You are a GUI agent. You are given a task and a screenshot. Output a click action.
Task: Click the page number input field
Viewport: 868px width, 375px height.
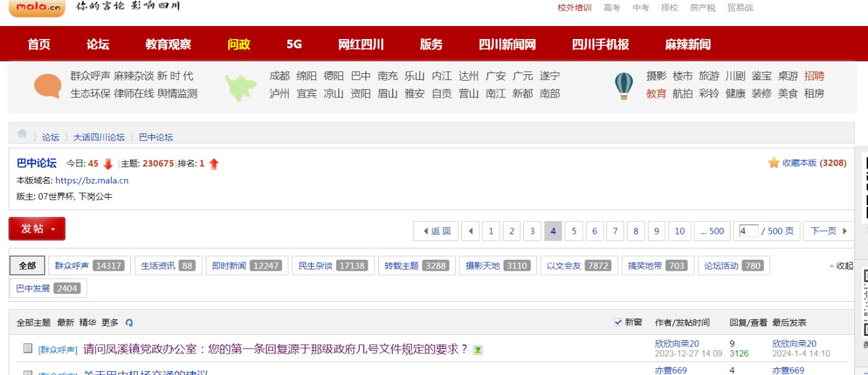(748, 231)
